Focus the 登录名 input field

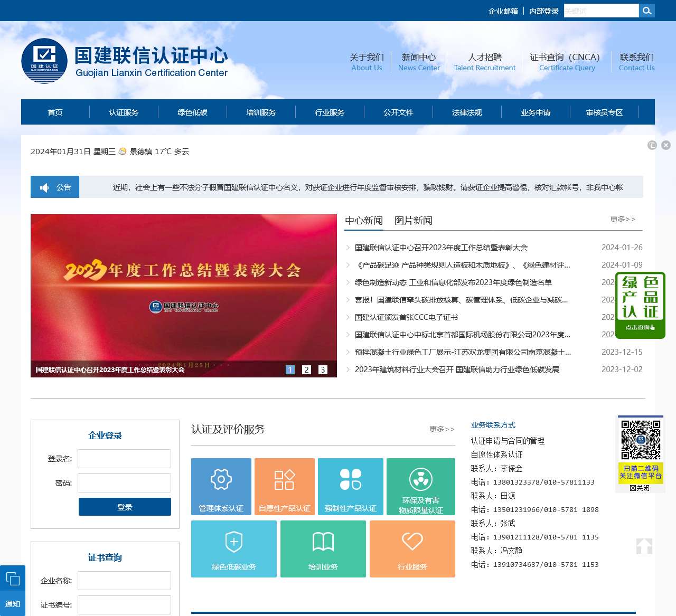coord(124,459)
